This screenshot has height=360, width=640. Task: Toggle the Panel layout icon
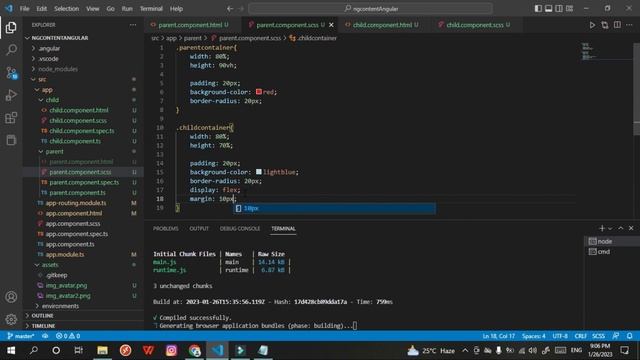[549, 9]
